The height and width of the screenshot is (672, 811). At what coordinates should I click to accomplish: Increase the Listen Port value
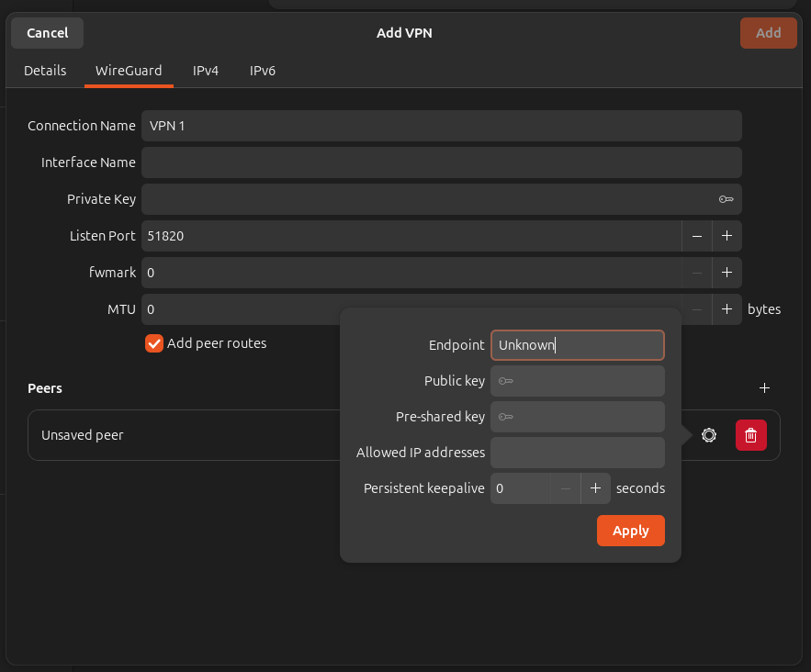point(727,236)
